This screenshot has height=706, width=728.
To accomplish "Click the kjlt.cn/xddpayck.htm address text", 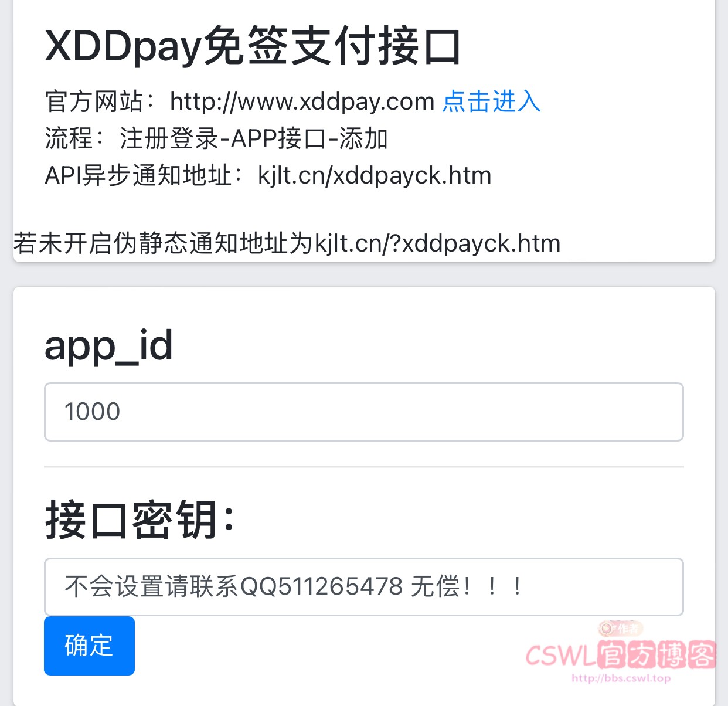I will pyautogui.click(x=375, y=175).
